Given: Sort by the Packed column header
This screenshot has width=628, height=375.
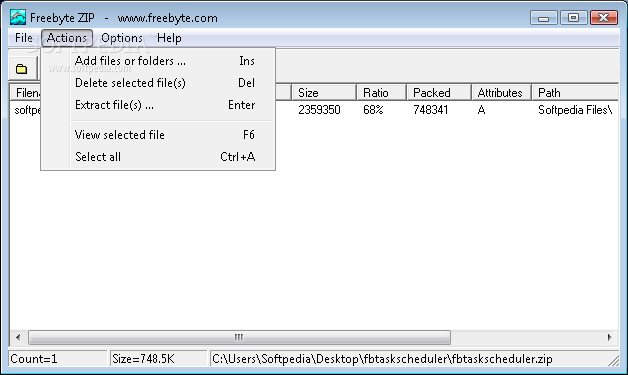Looking at the screenshot, I should (439, 93).
